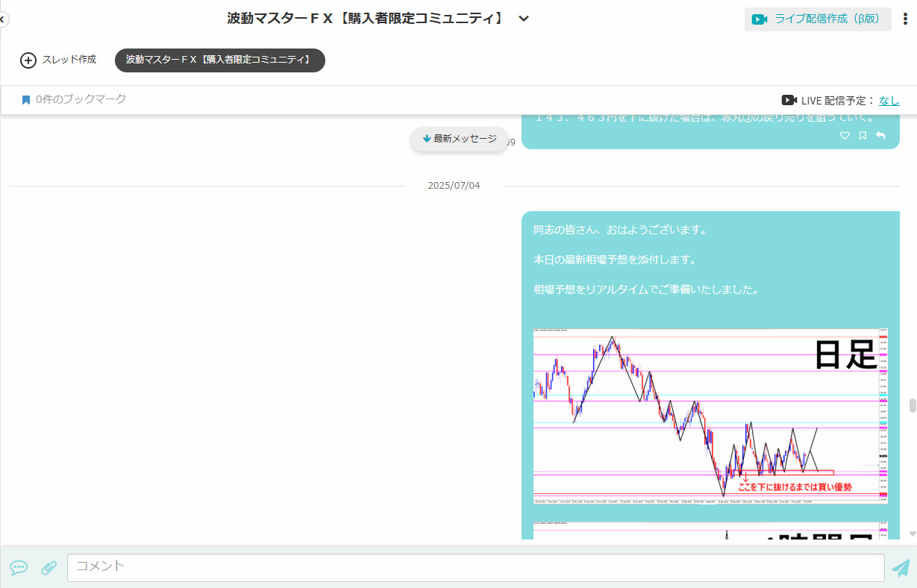Click the scrollbar down arrow
The image size is (917, 588).
point(912,534)
